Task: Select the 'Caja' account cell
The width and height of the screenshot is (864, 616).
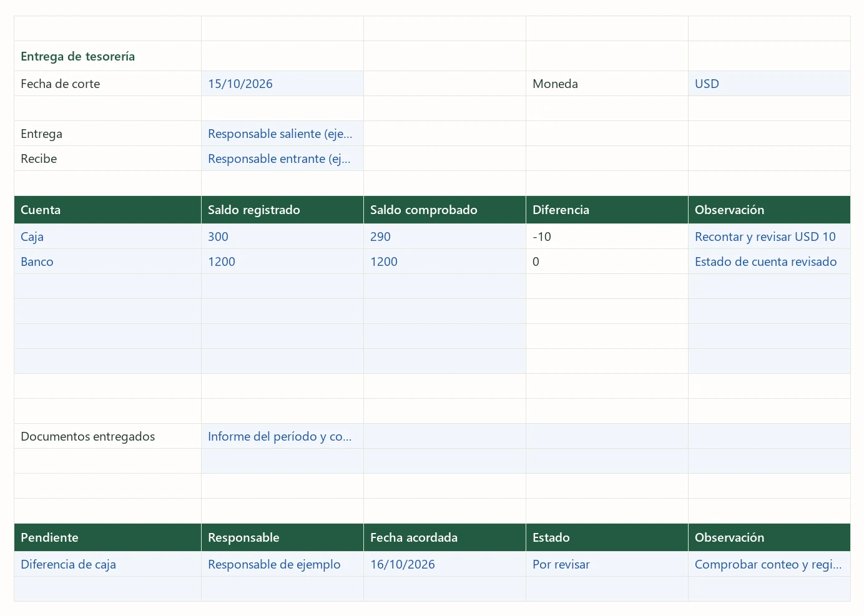Action: point(107,237)
